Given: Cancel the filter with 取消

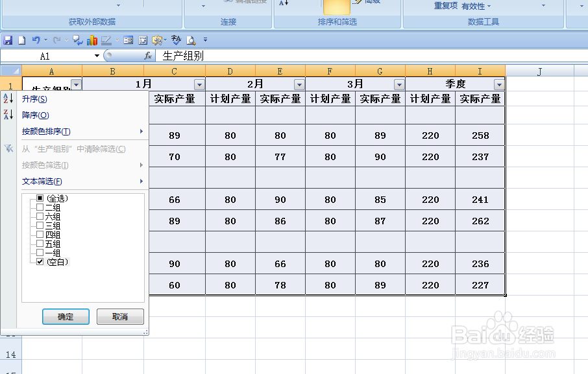Looking at the screenshot, I should coord(120,317).
